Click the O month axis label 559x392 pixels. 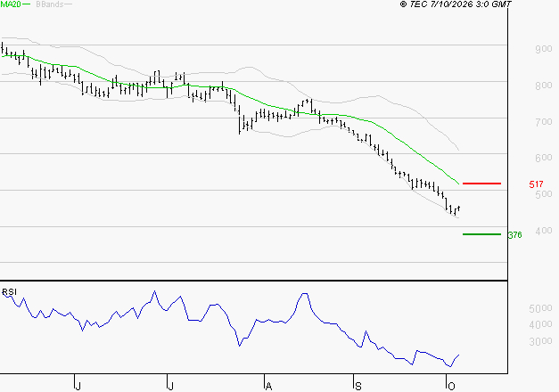[x=451, y=387]
